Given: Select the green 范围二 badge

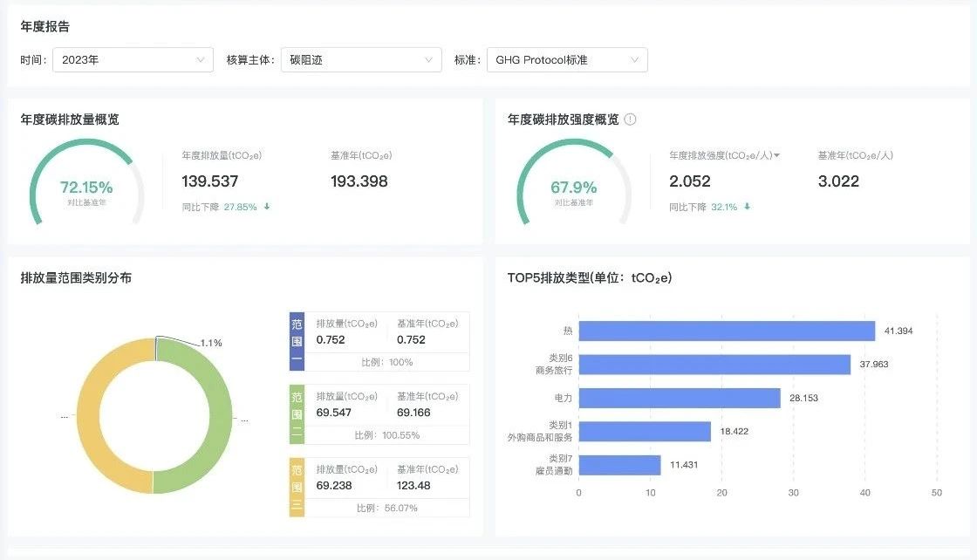Looking at the screenshot, I should [x=297, y=412].
